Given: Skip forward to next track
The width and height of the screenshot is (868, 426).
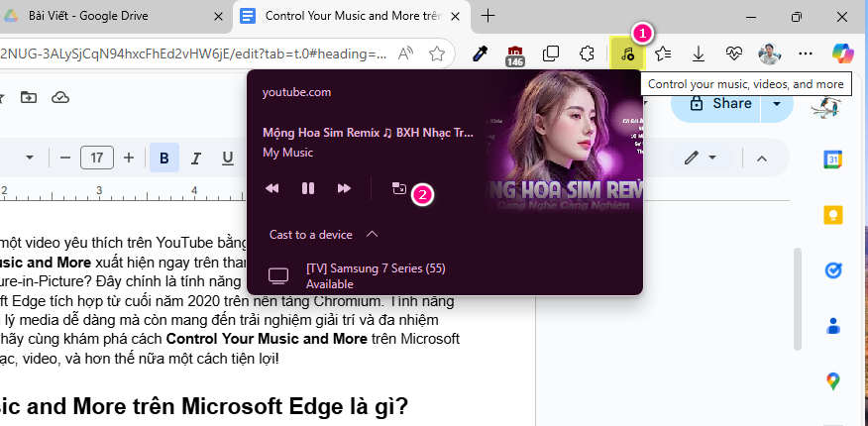Looking at the screenshot, I should point(344,188).
